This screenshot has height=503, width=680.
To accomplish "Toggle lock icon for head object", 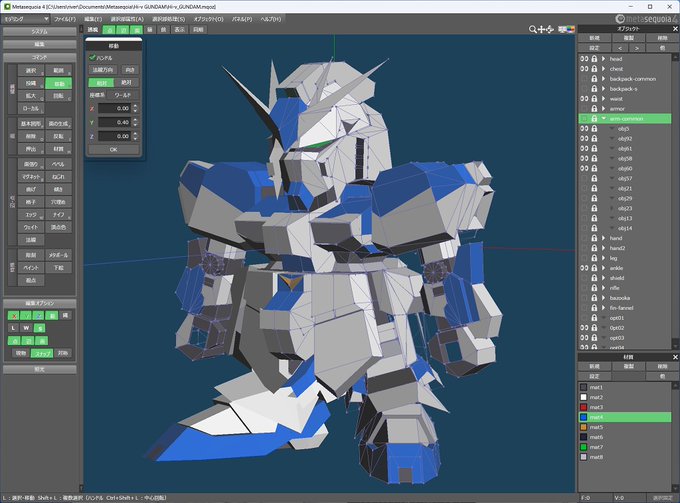I will [x=595, y=59].
